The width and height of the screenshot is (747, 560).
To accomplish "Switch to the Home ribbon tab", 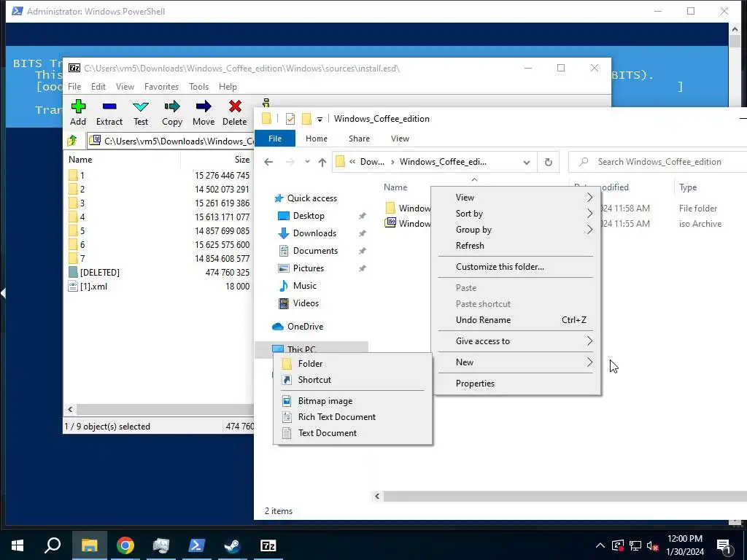I will [x=317, y=139].
